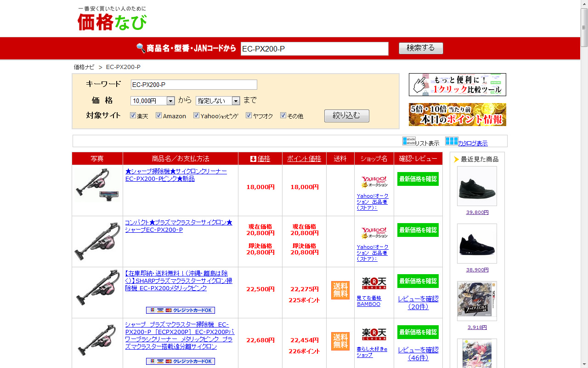Click クレジットカードOK badge in 22,680円 row

tap(181, 362)
